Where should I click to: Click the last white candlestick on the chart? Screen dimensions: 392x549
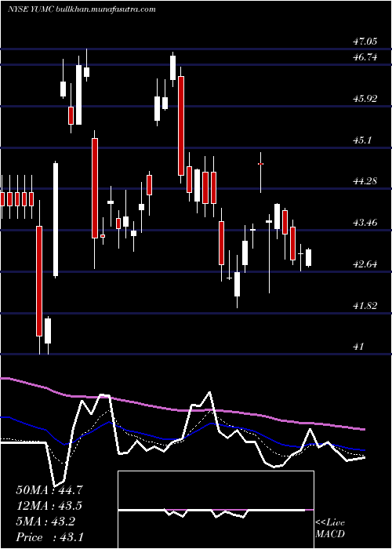click(308, 258)
